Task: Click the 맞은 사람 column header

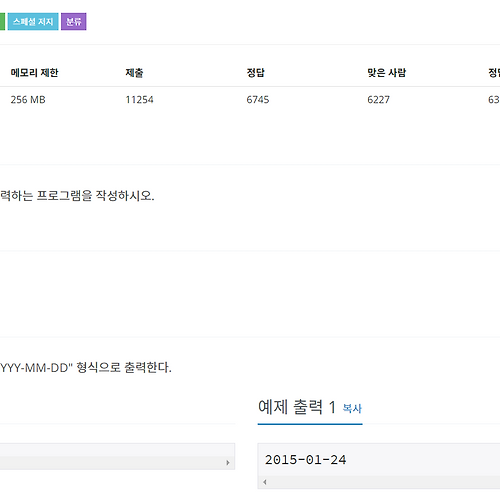Action: [x=387, y=73]
